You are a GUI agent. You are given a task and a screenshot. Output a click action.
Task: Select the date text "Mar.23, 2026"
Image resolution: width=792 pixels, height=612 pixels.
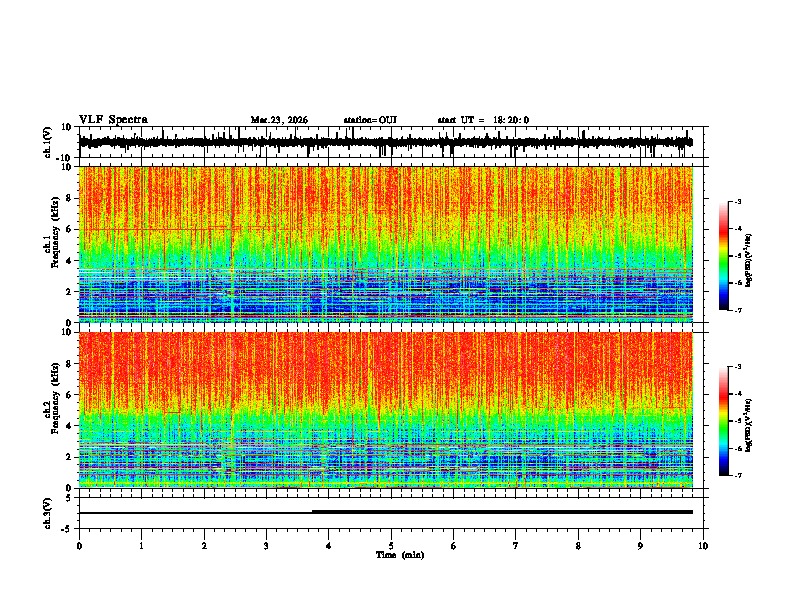[x=279, y=120]
